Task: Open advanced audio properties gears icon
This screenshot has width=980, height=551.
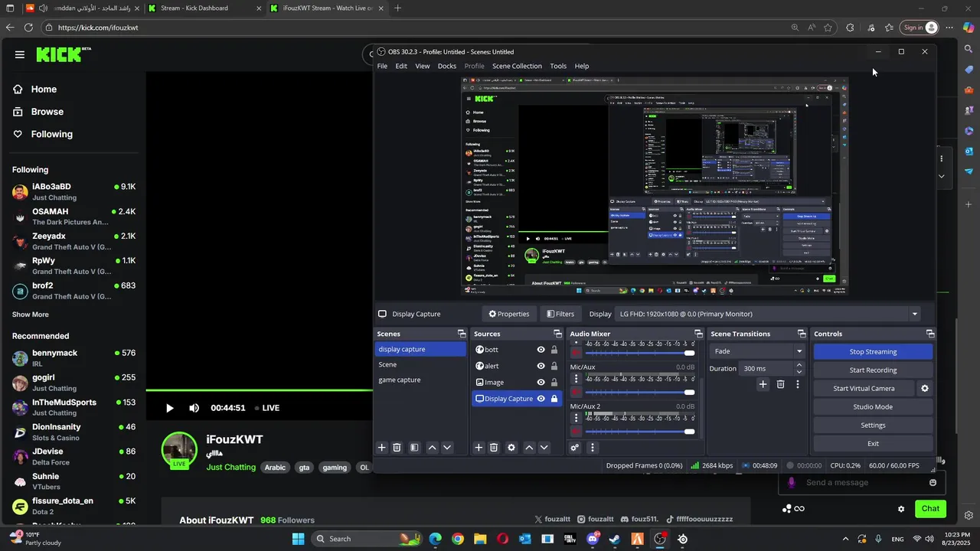Action: point(575,448)
